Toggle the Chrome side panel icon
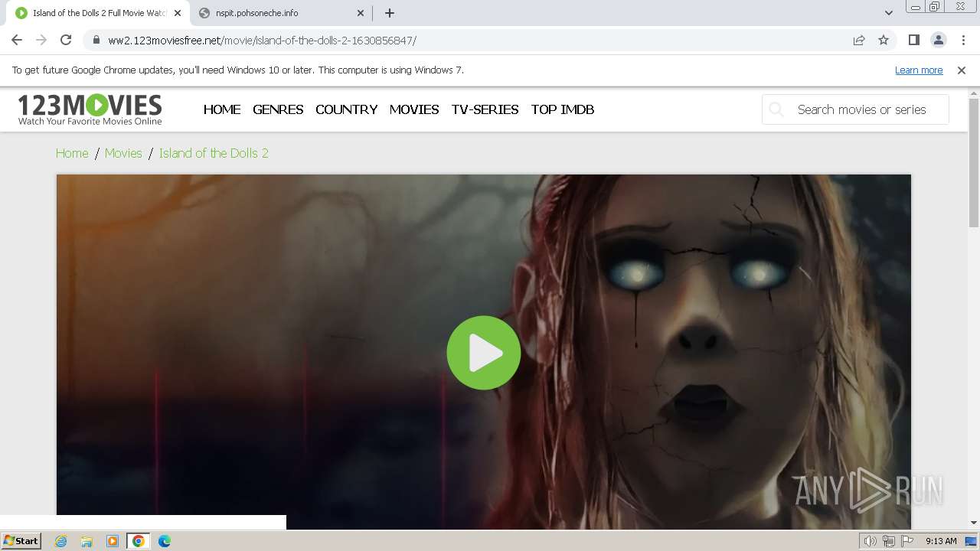980x551 pixels. 913,40
